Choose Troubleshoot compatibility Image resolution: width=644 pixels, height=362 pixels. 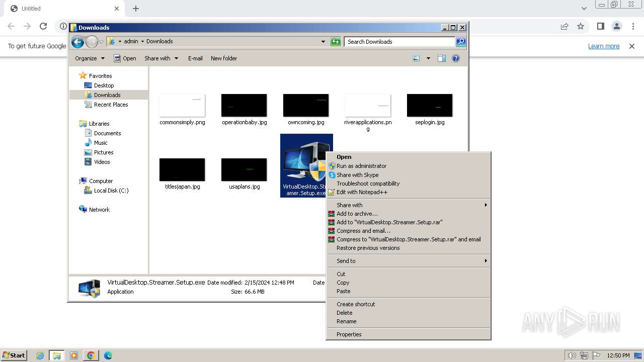[x=409, y=184]
